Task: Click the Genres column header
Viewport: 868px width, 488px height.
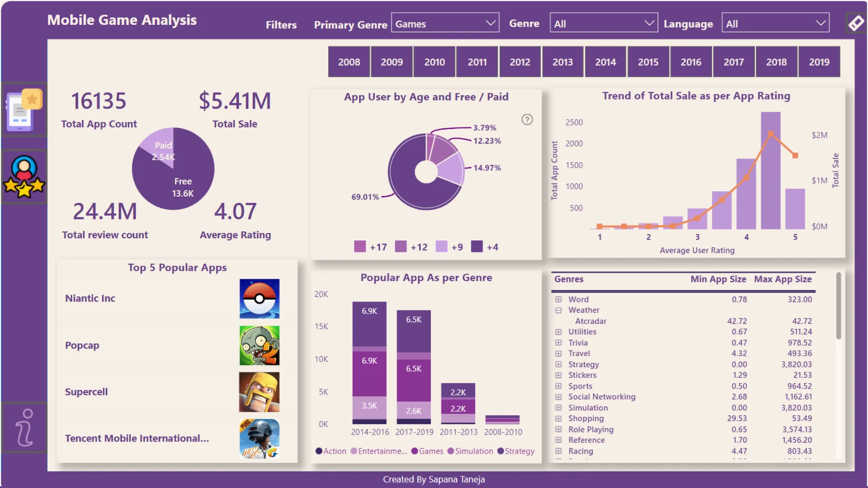Action: (569, 279)
